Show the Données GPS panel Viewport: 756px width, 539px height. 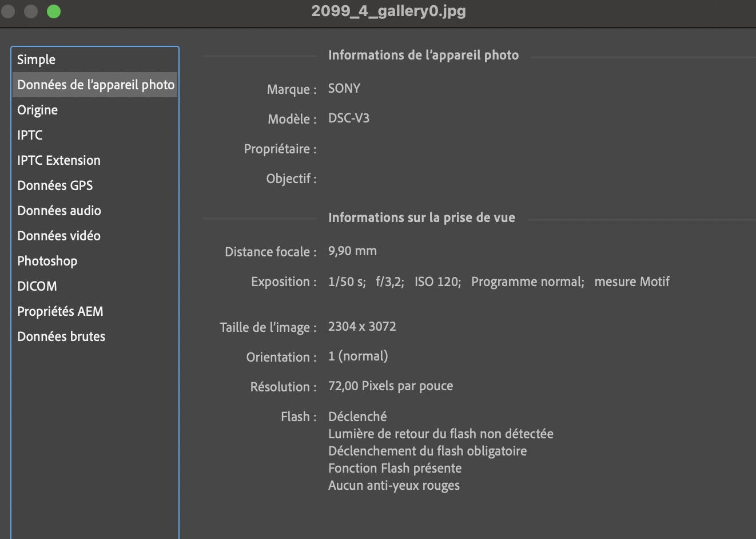pos(55,185)
